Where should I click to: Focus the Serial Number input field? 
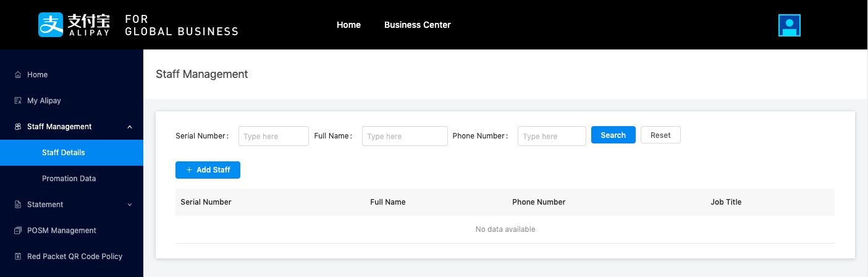273,136
